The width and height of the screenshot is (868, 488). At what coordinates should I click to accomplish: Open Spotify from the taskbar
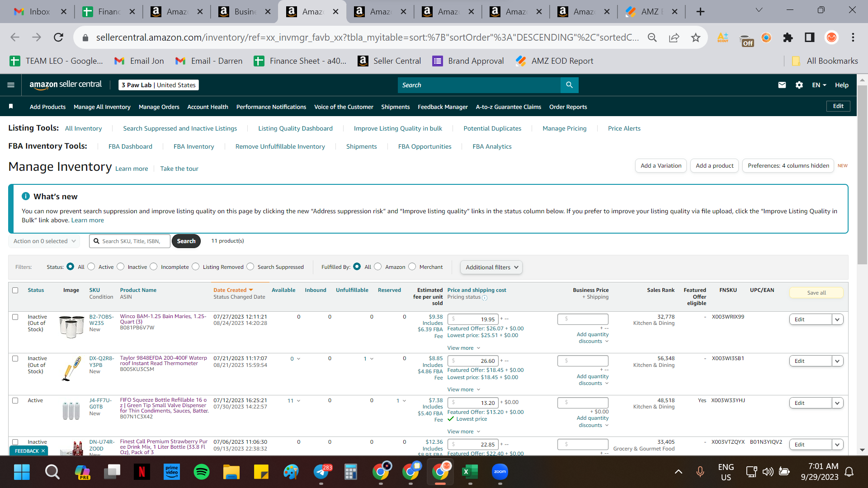202,472
